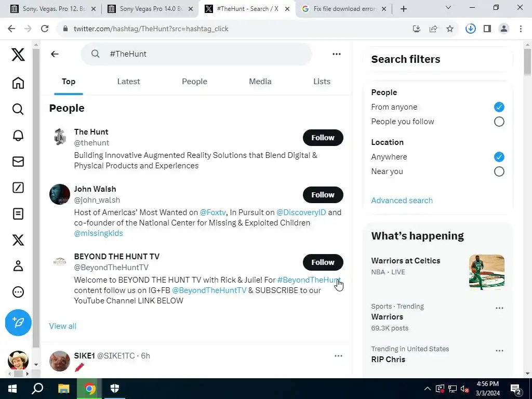532x399 pixels.
Task: Open The Hunt profile avatar
Action: [60, 137]
